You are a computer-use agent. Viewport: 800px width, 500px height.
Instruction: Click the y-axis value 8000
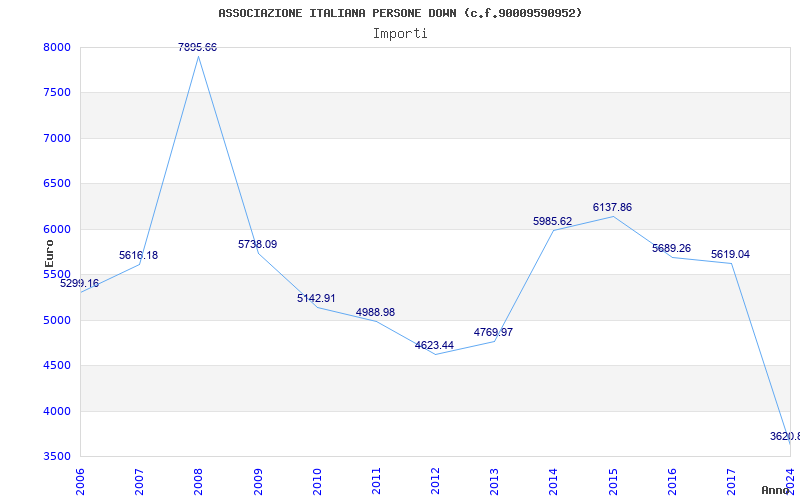coord(57,47)
